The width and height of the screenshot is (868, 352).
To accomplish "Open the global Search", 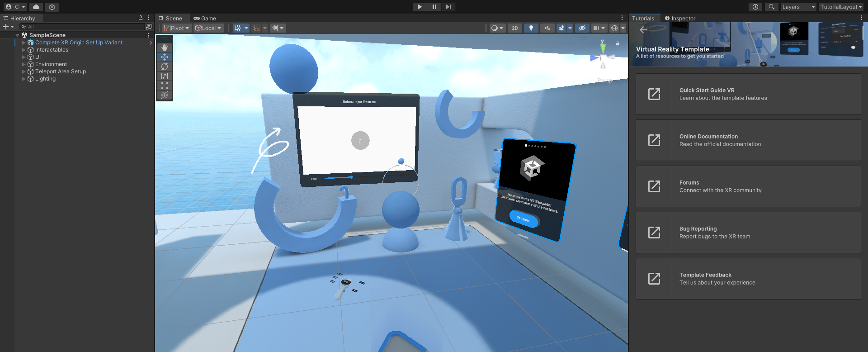I will pos(771,7).
